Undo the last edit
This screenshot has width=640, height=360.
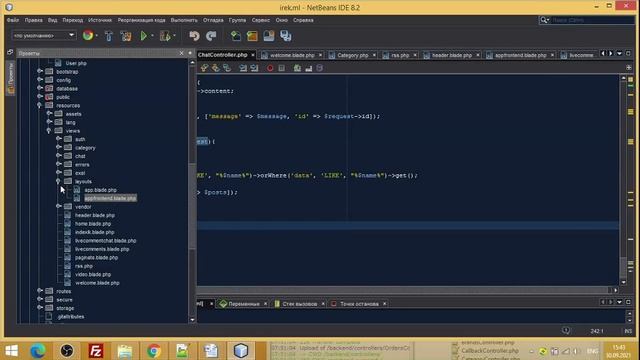click(x=194, y=36)
